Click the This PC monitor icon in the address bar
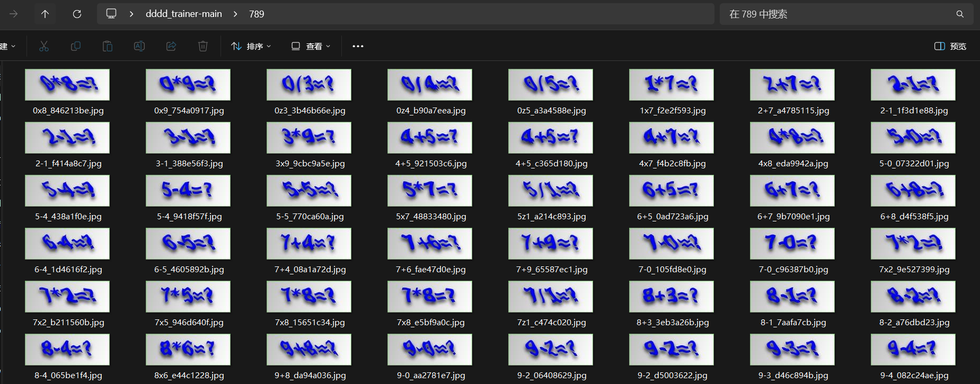The height and width of the screenshot is (384, 980). (111, 14)
